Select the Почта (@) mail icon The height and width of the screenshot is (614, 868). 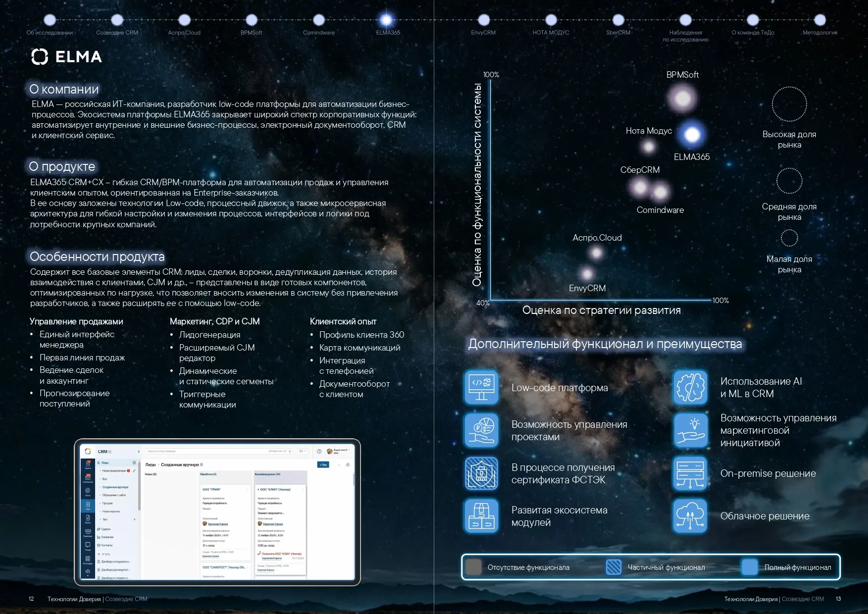[88, 491]
